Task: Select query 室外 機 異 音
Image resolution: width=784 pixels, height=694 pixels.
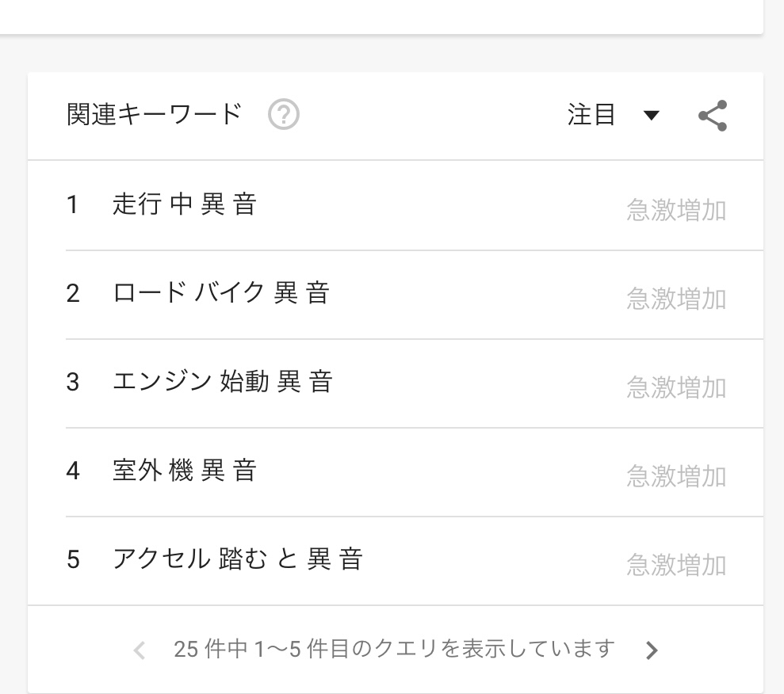Action: pos(185,470)
